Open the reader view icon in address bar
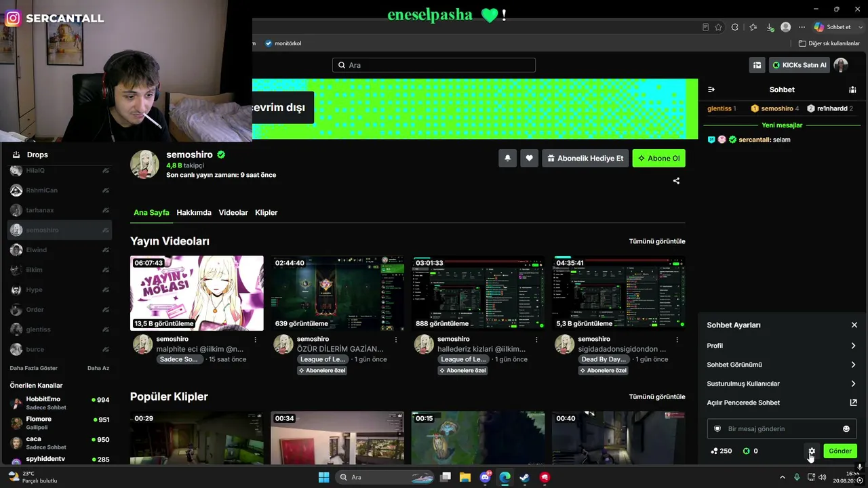The width and height of the screenshot is (868, 488). click(x=705, y=27)
